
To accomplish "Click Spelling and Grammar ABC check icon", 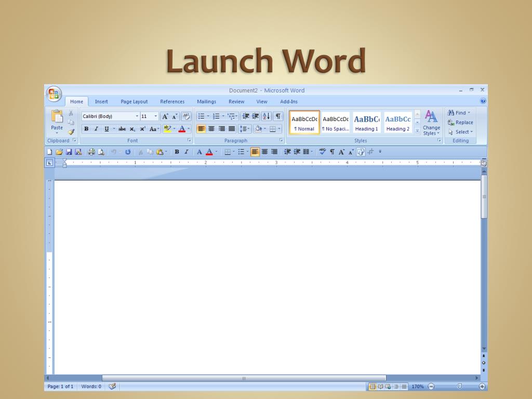I will (x=322, y=152).
